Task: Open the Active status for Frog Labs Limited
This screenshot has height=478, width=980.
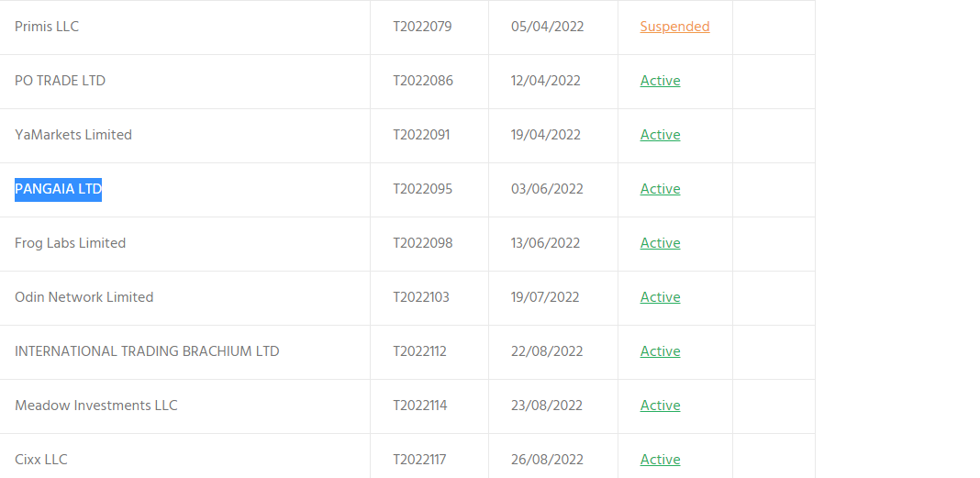Action: (x=660, y=243)
